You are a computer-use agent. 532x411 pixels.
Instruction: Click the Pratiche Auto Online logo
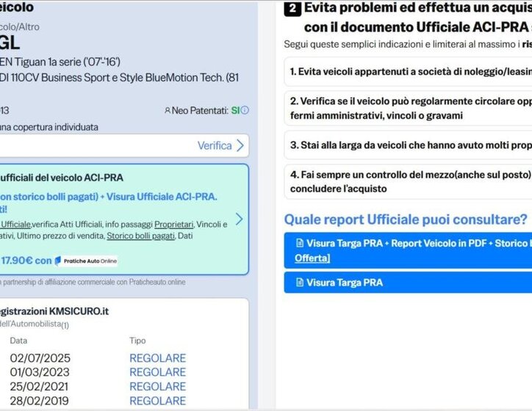pyautogui.click(x=86, y=261)
